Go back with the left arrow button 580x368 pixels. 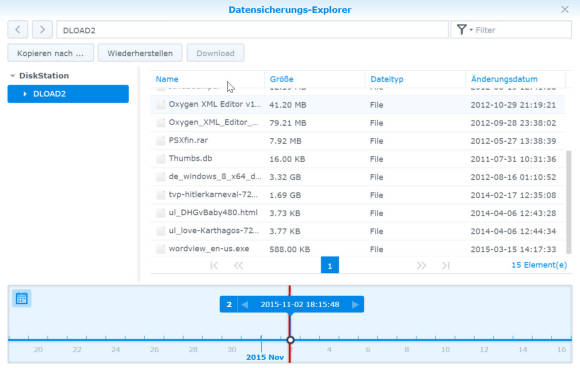(18, 30)
